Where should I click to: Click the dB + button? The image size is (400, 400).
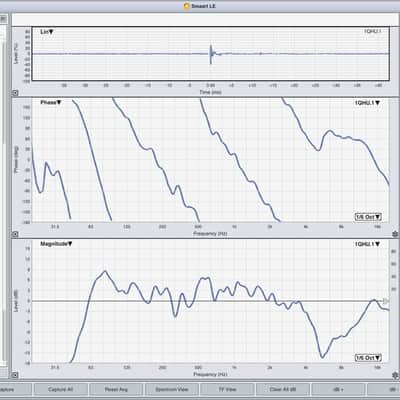(338, 389)
